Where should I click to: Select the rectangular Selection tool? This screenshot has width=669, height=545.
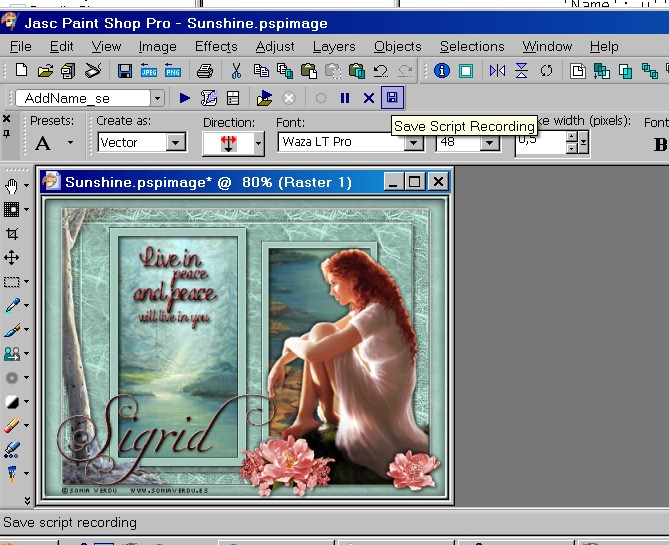point(12,282)
